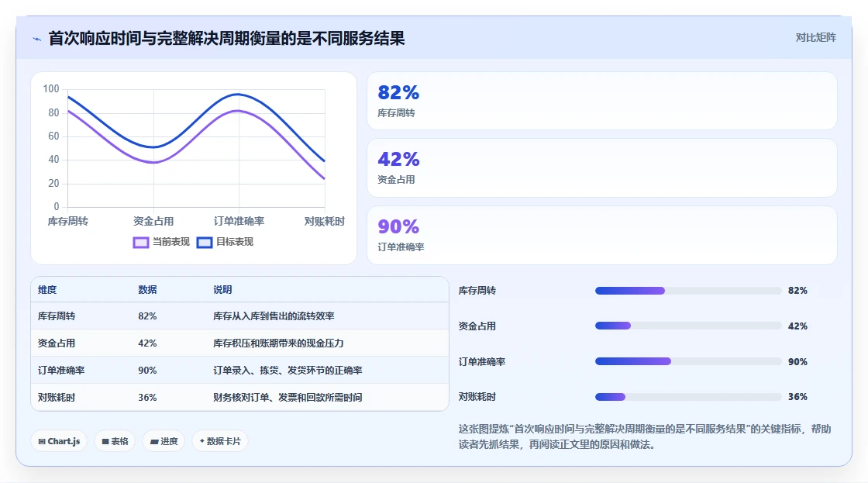Screen dimensions: 868x483
Task: Toggle the 当前表现 legend swatch
Action: (141, 242)
